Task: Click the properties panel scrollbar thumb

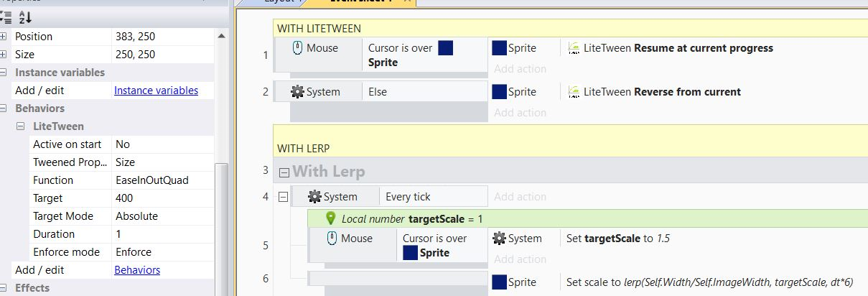Action: (221, 230)
